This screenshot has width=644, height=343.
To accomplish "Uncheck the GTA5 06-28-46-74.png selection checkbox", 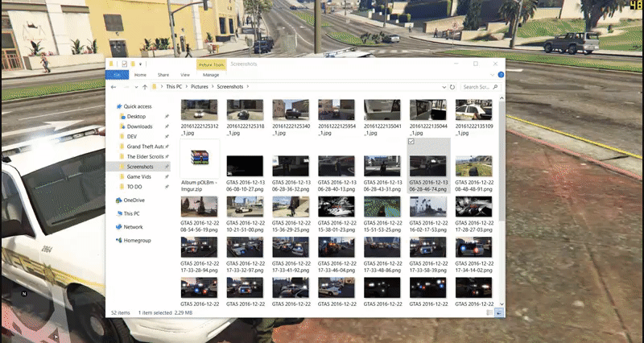I will click(x=411, y=142).
